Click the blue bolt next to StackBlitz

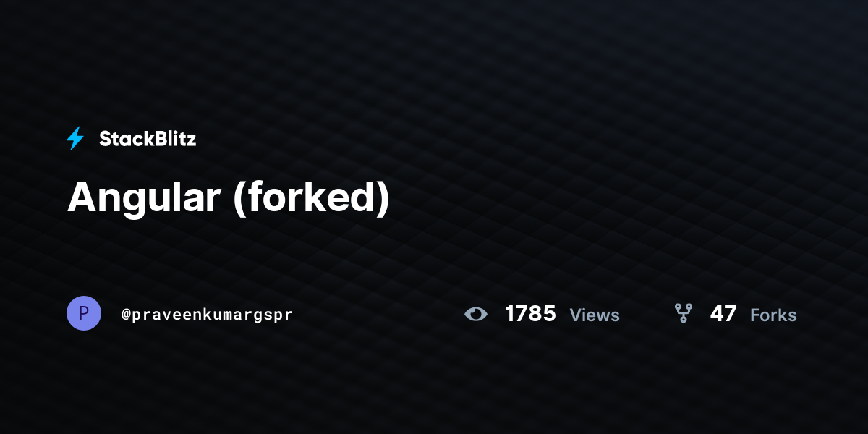(x=75, y=138)
